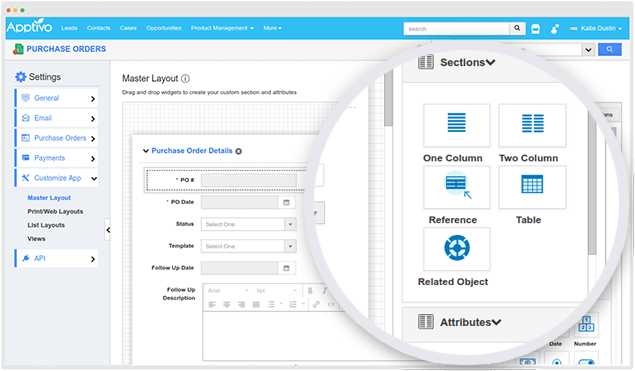Go to Contacts in top navigation
The width and height of the screenshot is (635, 371).
[98, 28]
